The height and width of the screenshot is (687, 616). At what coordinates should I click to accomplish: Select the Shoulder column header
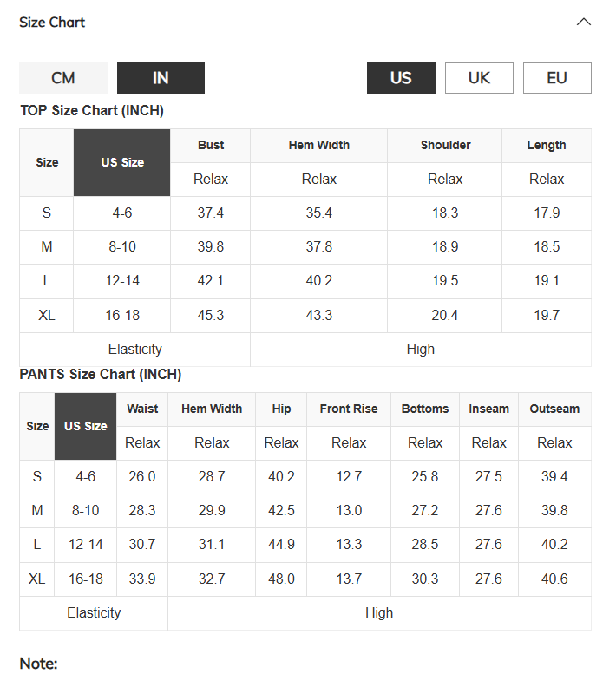[445, 146]
